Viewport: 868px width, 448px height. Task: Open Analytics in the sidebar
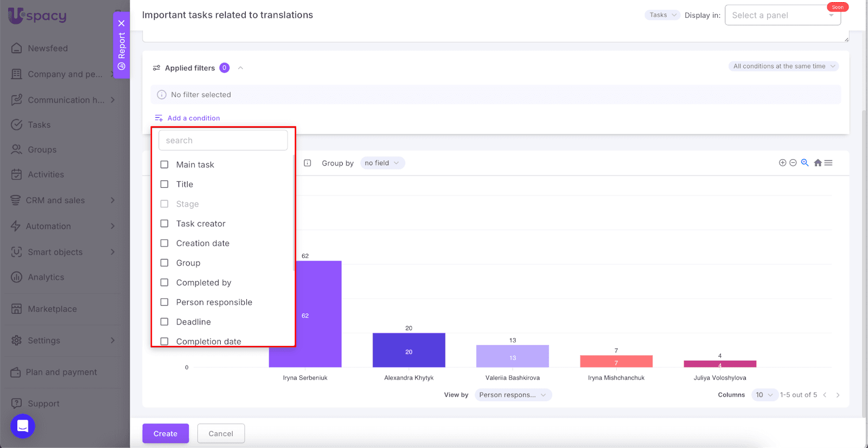[x=46, y=277]
